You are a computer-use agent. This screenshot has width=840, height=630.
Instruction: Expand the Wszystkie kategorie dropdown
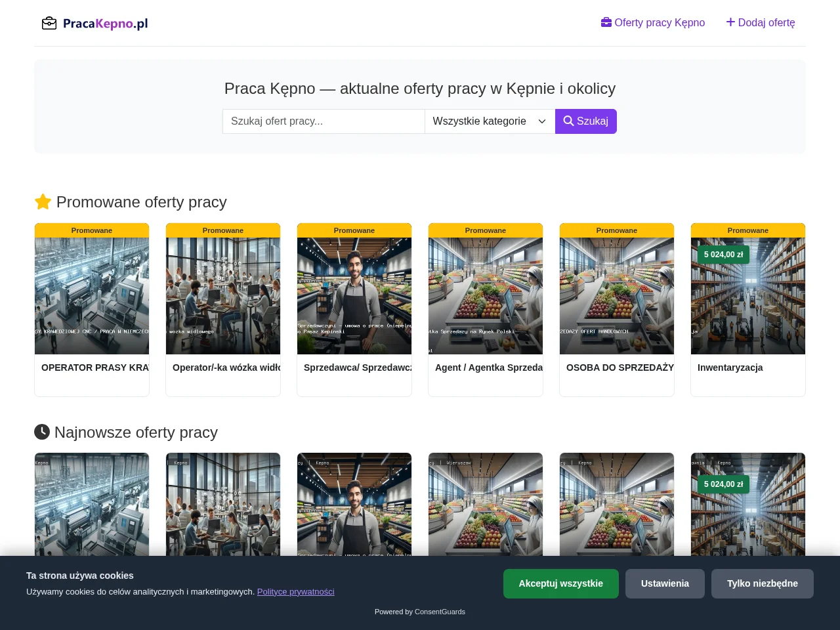(490, 121)
